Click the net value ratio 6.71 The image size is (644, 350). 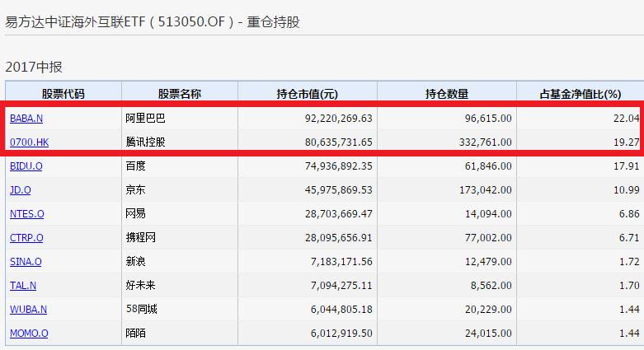tap(629, 237)
